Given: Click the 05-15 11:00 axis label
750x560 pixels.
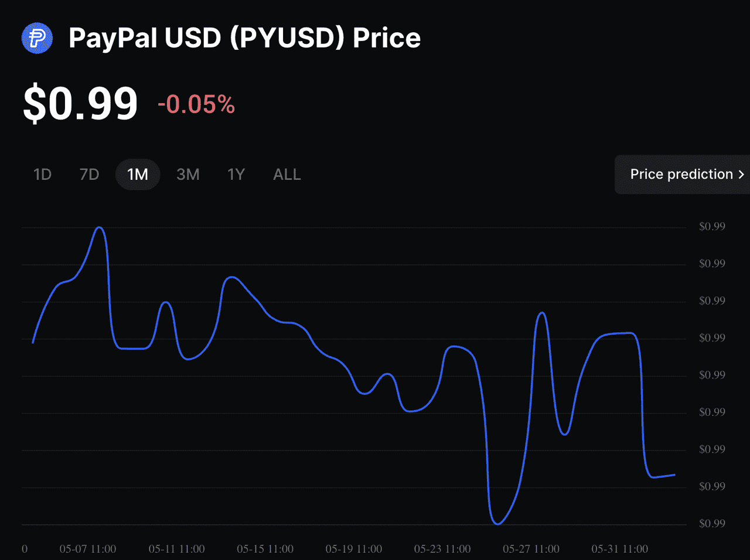Looking at the screenshot, I should click(265, 549).
